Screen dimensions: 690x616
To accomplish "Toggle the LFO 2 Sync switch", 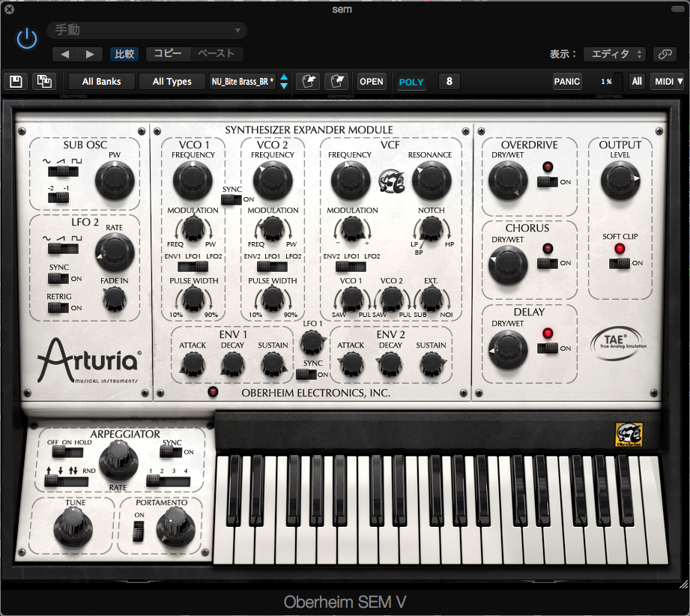I will point(58,279).
